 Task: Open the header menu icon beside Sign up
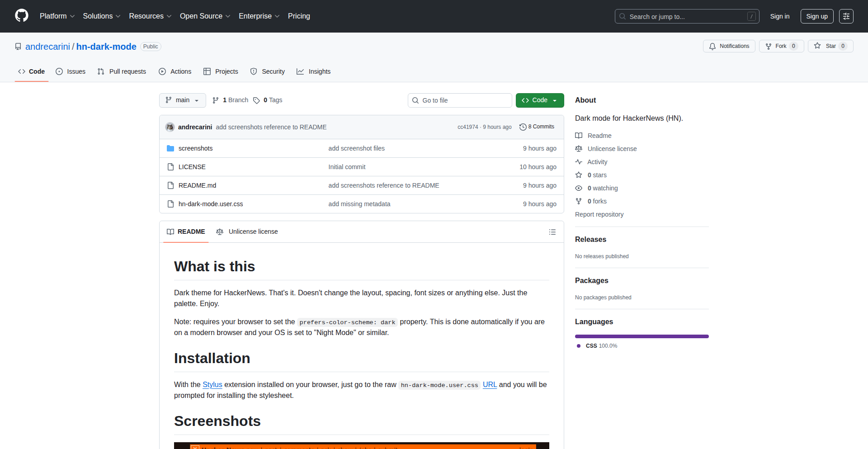846,16
